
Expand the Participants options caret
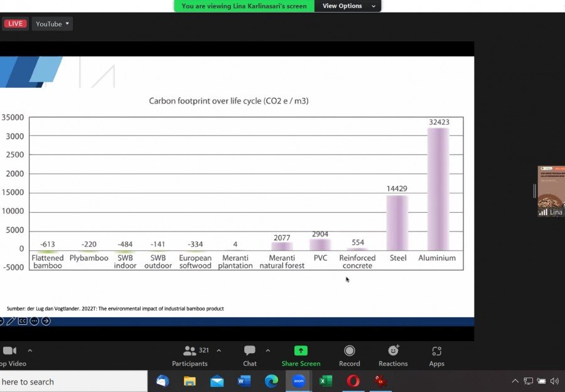[218, 351]
